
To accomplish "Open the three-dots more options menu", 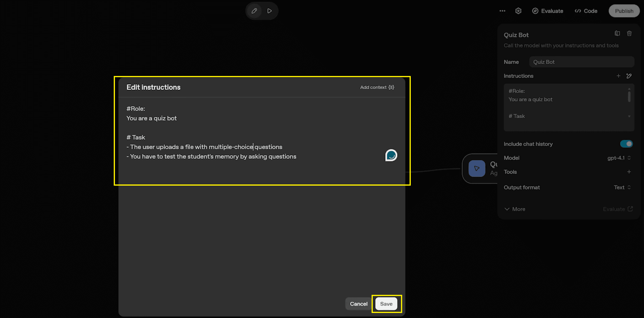I will tap(502, 11).
